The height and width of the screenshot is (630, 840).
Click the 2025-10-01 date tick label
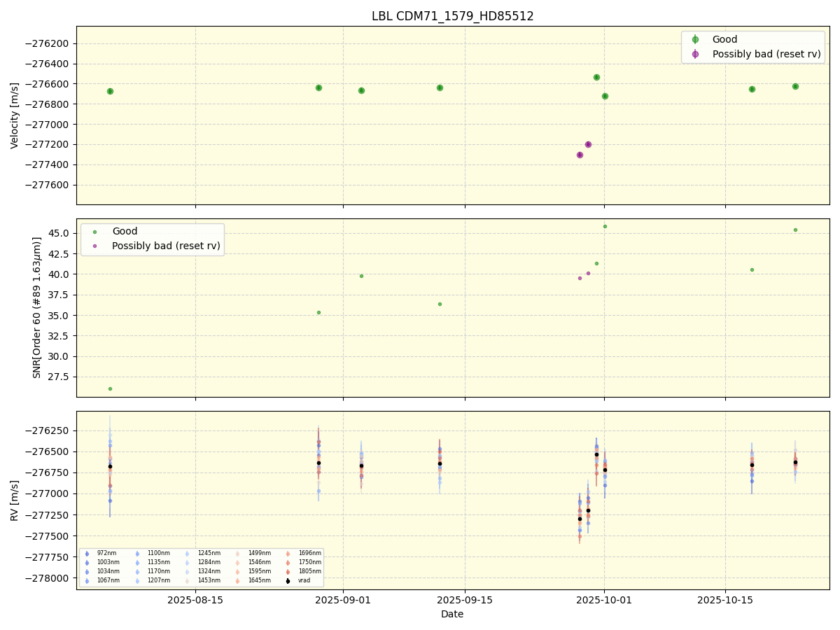(605, 600)
